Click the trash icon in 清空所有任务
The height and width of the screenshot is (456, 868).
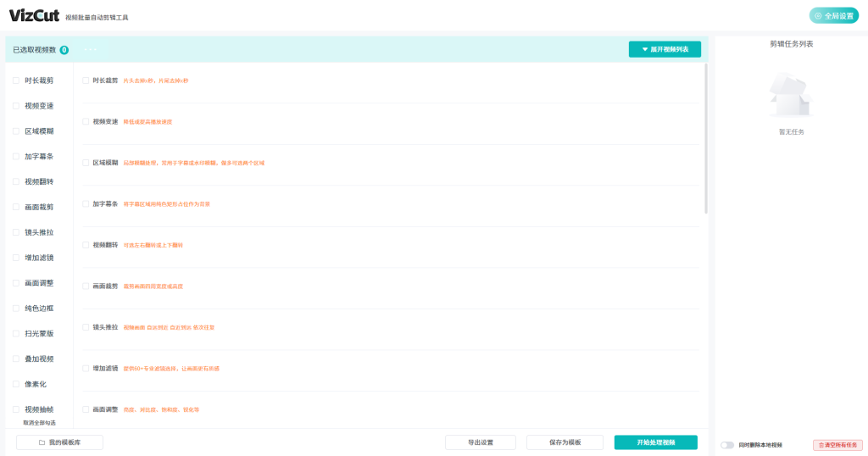821,445
